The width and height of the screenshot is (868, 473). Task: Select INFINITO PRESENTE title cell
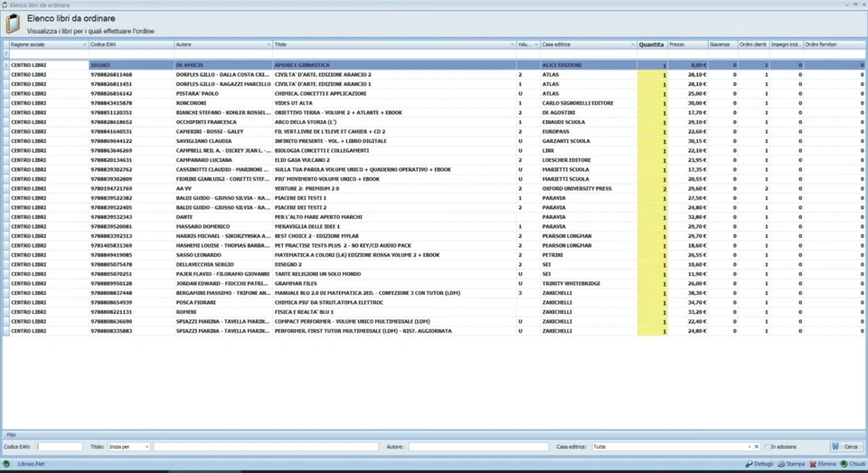point(393,141)
